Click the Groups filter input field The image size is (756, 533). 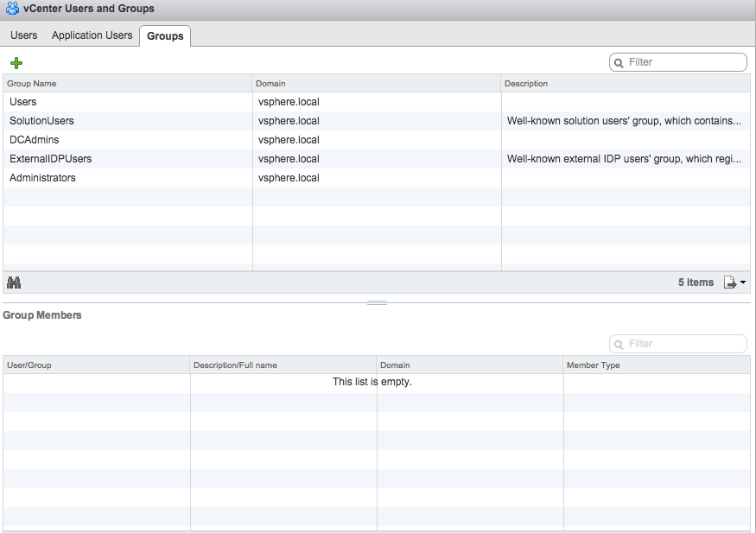[x=678, y=62]
